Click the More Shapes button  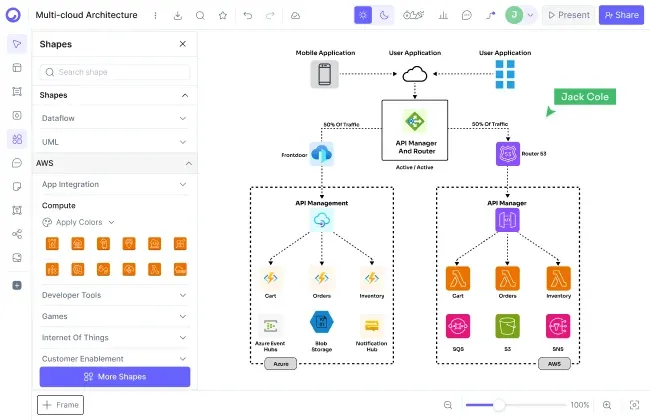115,377
